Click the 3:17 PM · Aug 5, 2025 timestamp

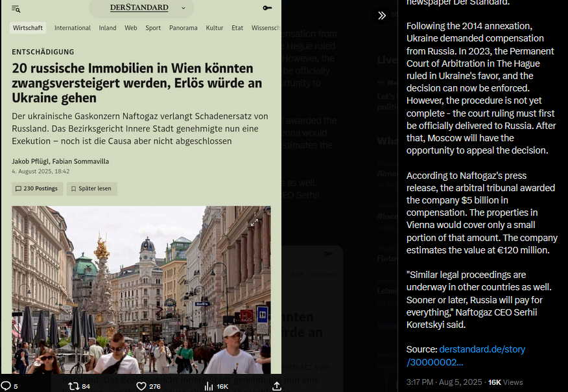444,382
